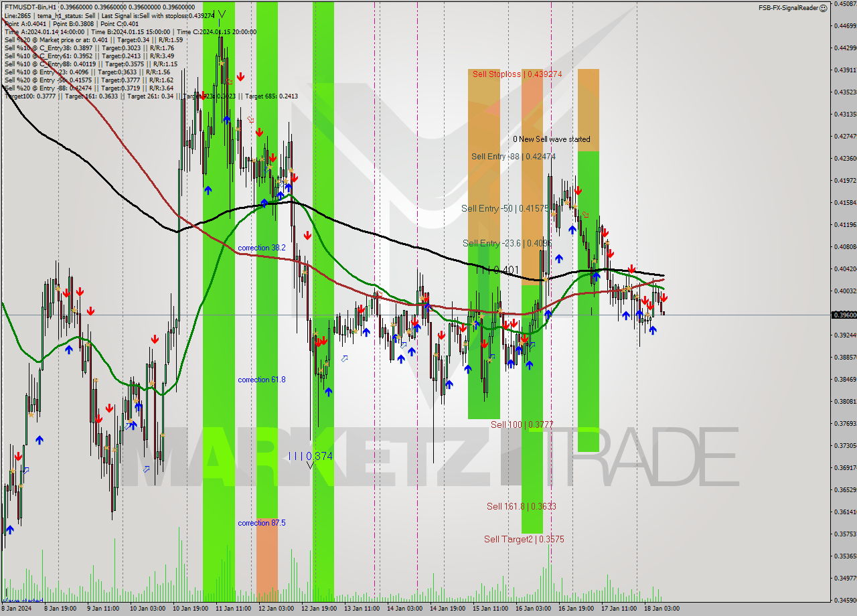This screenshot has height=616, width=857.
Task: Click the '| | | 0.401' level label
Action: [x=497, y=270]
